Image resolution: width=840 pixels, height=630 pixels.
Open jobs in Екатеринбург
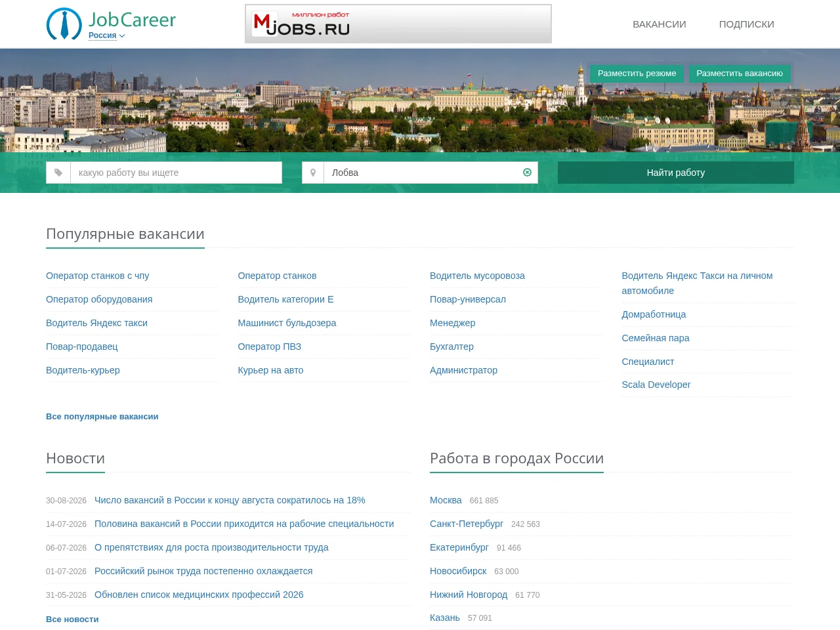pyautogui.click(x=459, y=547)
